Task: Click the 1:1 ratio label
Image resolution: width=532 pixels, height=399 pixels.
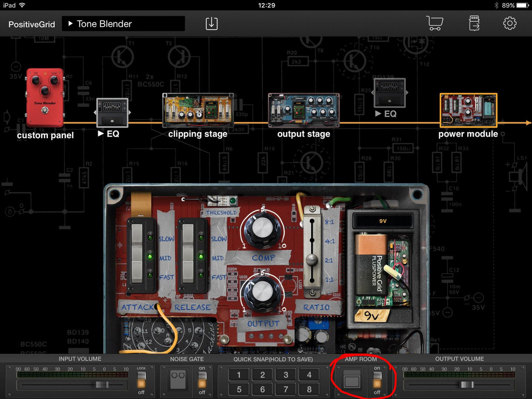Action: coord(329,280)
